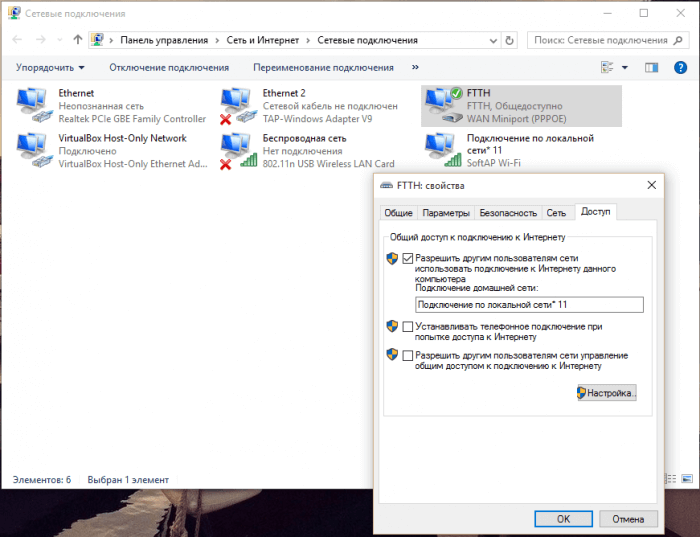Open the Упорядочить dropdown menu
This screenshot has width=700, height=537.
pos(49,67)
